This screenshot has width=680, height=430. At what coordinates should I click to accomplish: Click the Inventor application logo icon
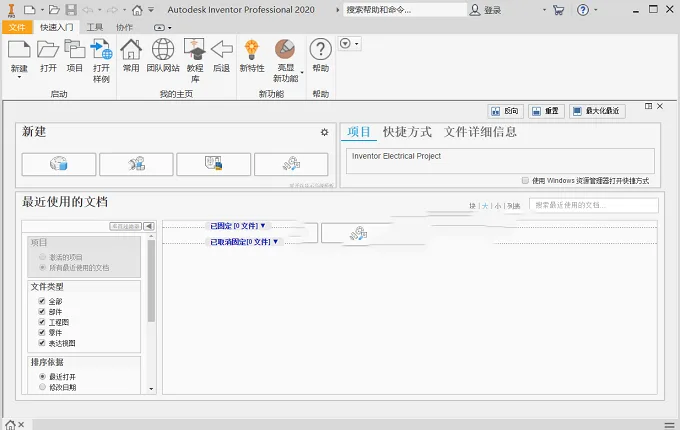click(11, 10)
